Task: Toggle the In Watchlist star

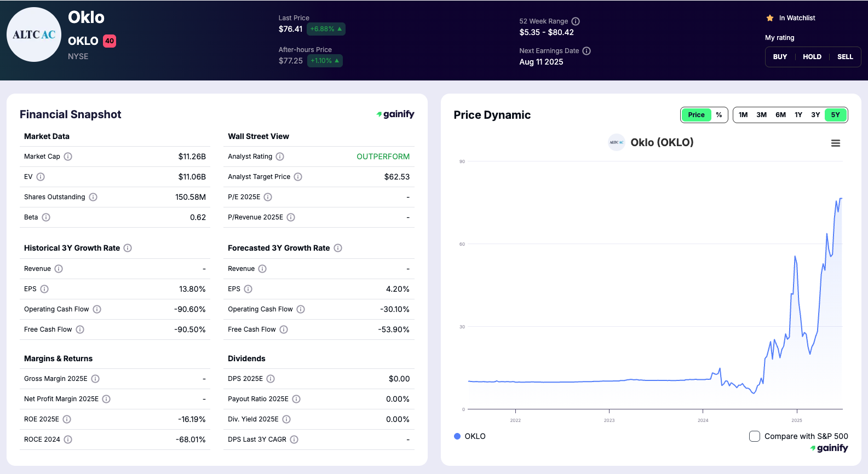Action: [770, 18]
